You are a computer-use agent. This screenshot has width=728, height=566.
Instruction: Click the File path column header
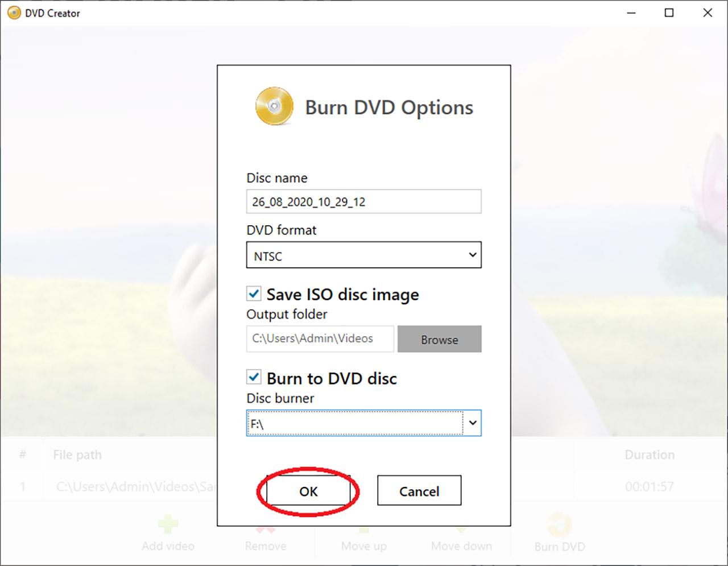tap(77, 455)
